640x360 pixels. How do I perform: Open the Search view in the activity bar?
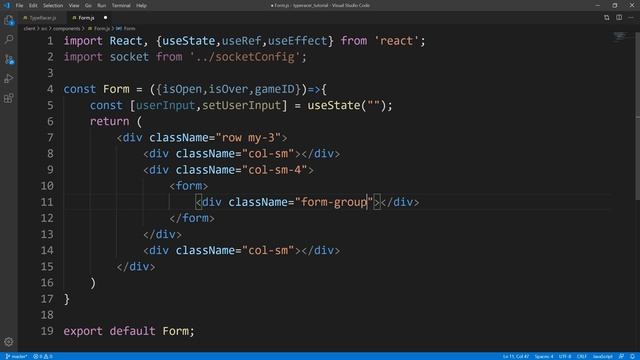(x=9, y=39)
